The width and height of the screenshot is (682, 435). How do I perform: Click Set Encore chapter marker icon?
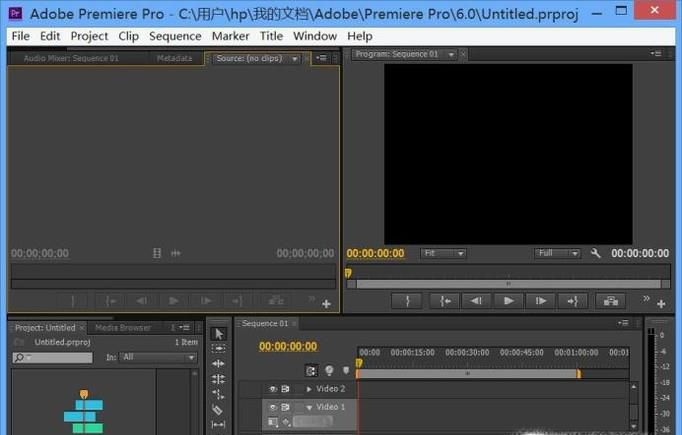(x=329, y=370)
